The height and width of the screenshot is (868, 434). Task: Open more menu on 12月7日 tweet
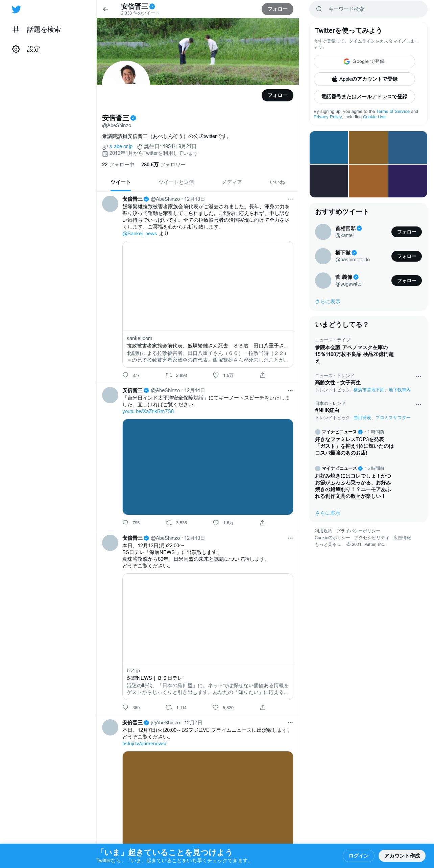290,723
